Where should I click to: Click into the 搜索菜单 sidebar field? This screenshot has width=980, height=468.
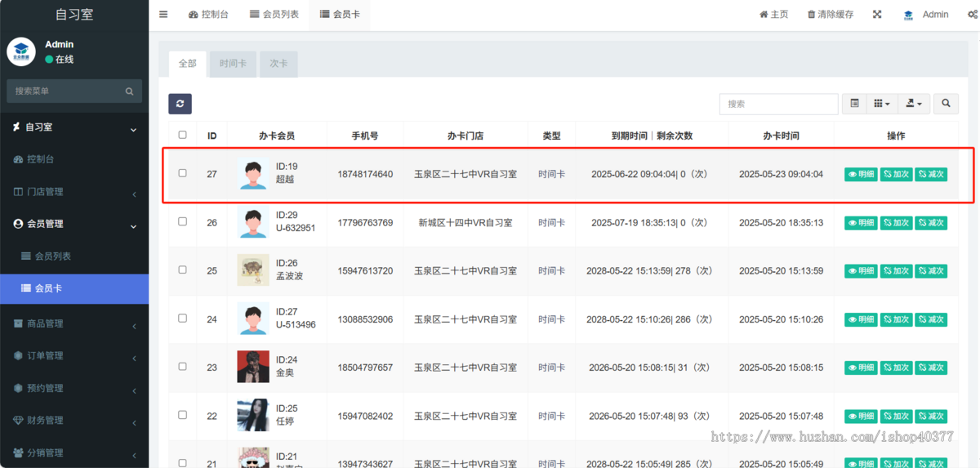65,91
